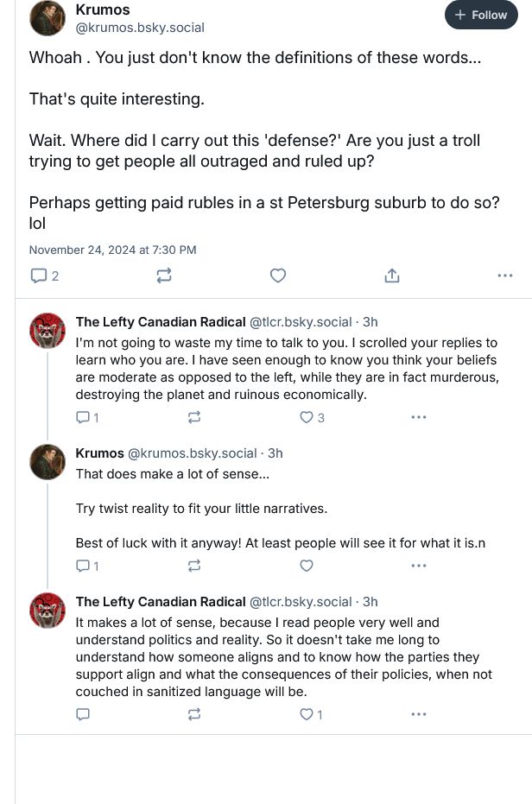Like the main post about rubles
Viewport: 532px width, 804px height.
[277, 275]
